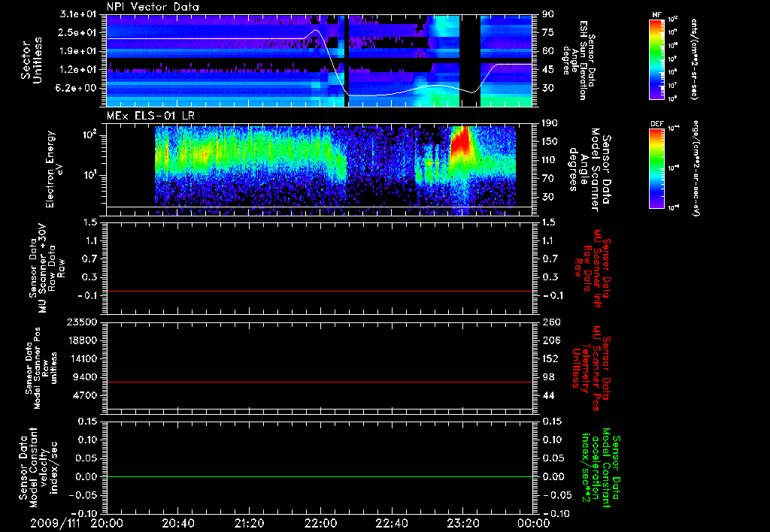Image resolution: width=770 pixels, height=532 pixels.
Task: Click the "206" telemetry tick label
Action: coord(550,340)
